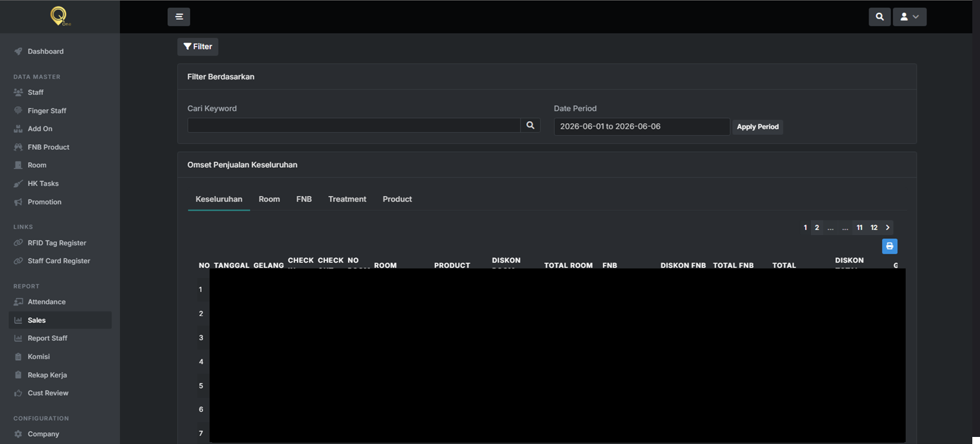Switch to the Treatment tab

pos(347,199)
